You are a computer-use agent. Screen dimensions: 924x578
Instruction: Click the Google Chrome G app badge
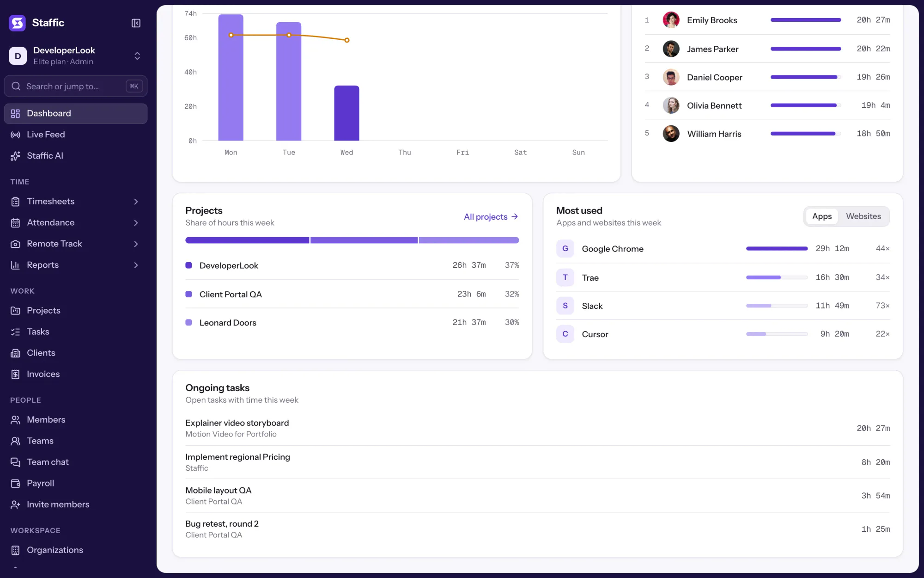(x=565, y=249)
